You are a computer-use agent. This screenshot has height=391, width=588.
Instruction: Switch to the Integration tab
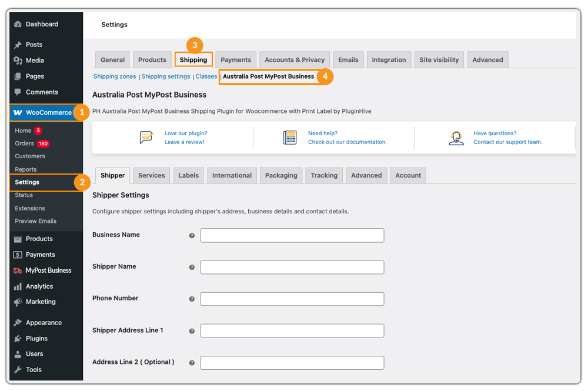coord(389,60)
